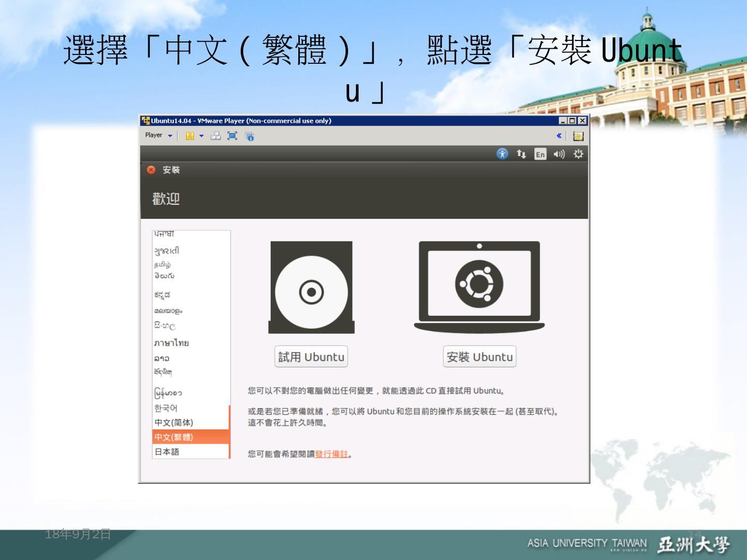The image size is (747, 560).
Task: Click the 試用 Ubuntu button
Action: pos(311,357)
